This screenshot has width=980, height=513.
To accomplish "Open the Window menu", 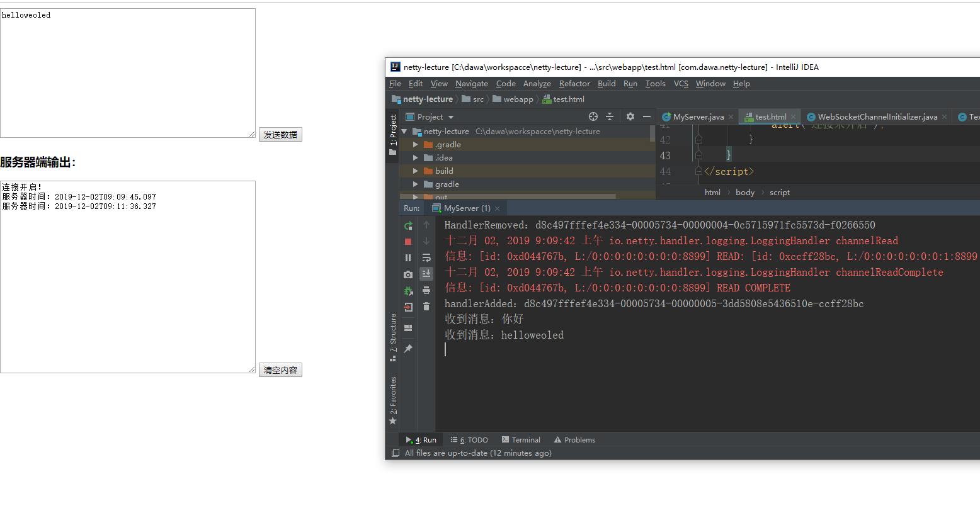I will pos(710,84).
